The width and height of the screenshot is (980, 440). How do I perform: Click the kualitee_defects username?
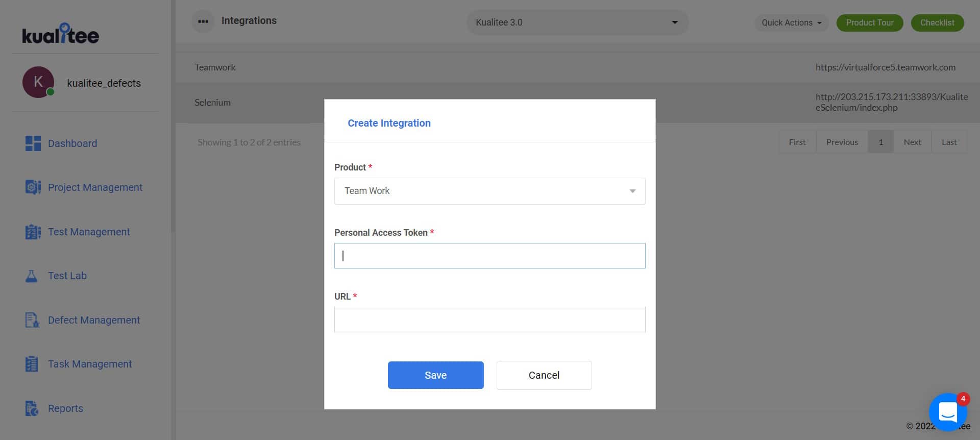(x=104, y=83)
